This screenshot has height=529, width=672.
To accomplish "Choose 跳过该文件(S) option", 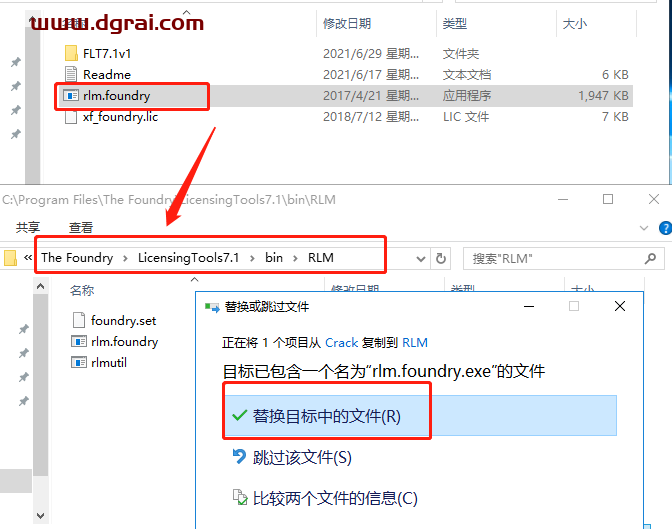I will (x=302, y=457).
